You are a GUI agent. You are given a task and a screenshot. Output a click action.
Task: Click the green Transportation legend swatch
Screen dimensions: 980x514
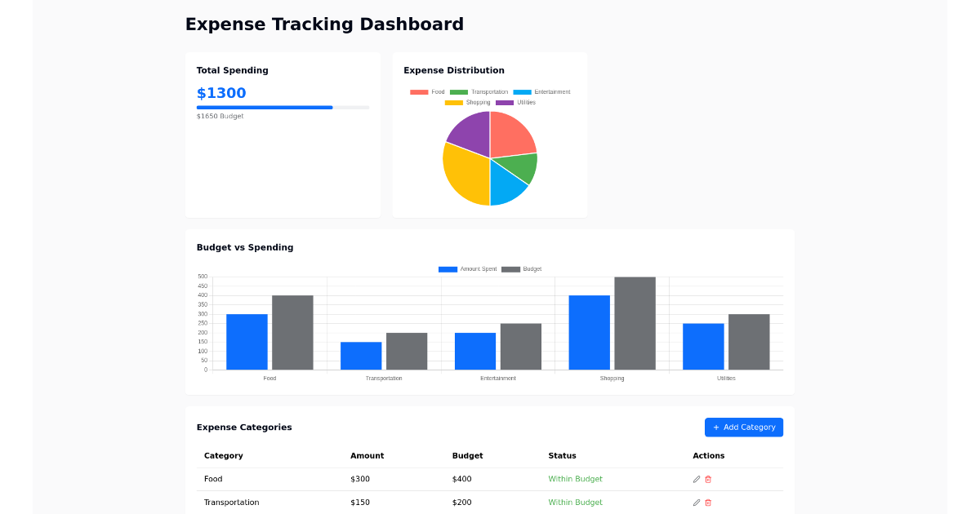pos(461,91)
